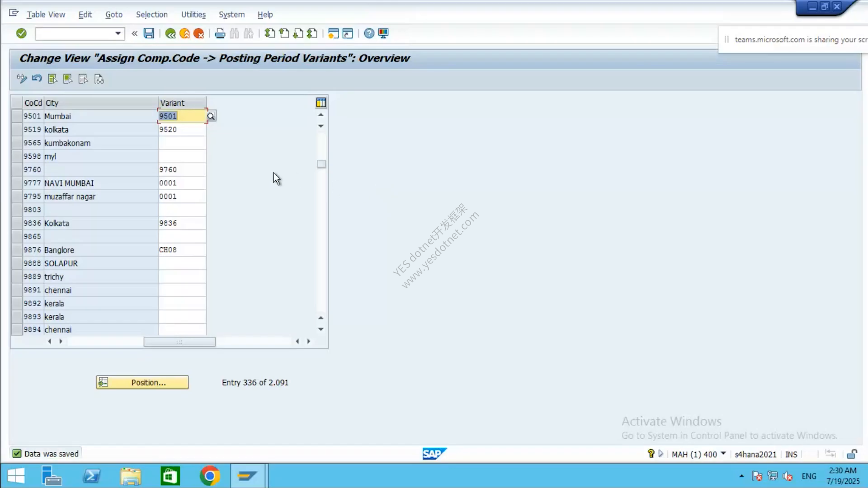Click the muted volume tray icon
The width and height of the screenshot is (868, 488).
(788, 476)
